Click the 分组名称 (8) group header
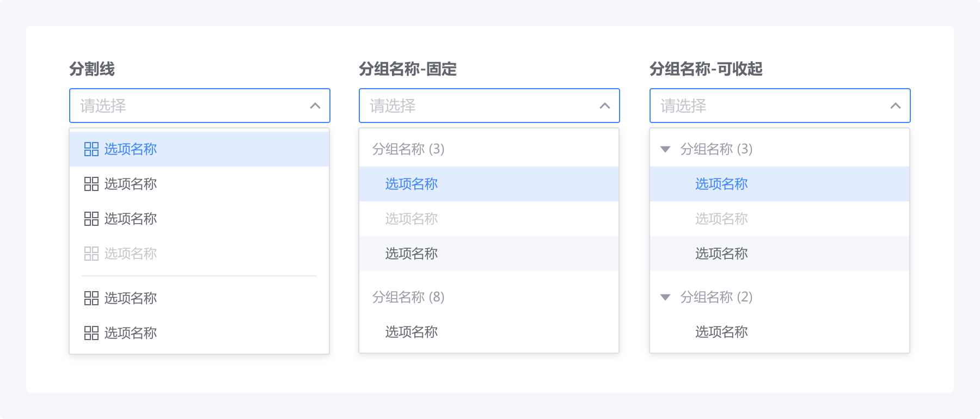Screen dimensions: 980x419 pyautogui.click(x=408, y=297)
